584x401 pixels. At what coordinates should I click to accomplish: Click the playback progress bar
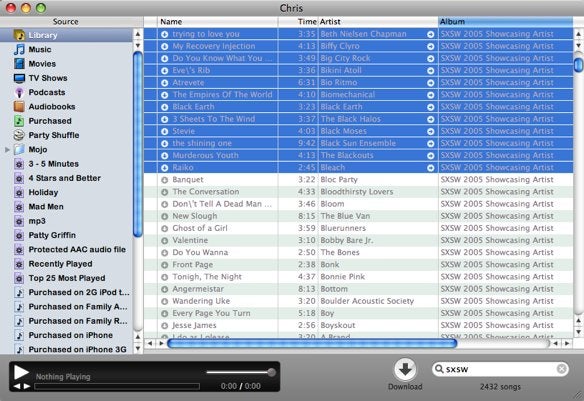117,386
